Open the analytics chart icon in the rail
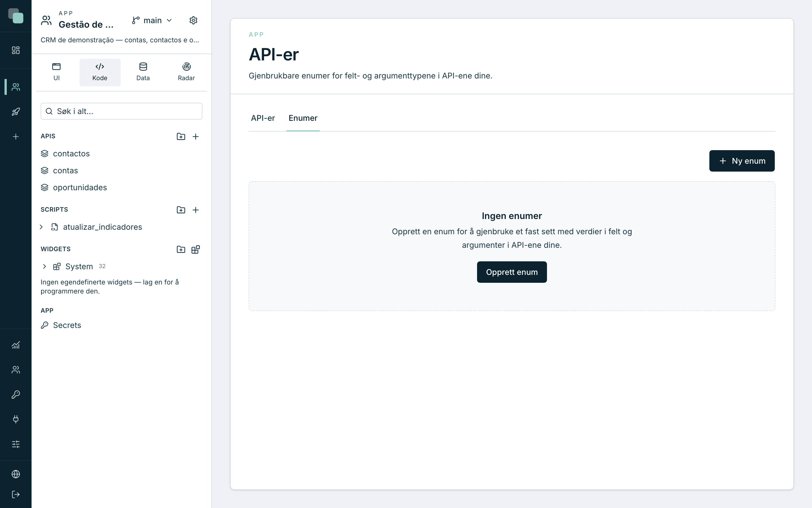 point(16,345)
